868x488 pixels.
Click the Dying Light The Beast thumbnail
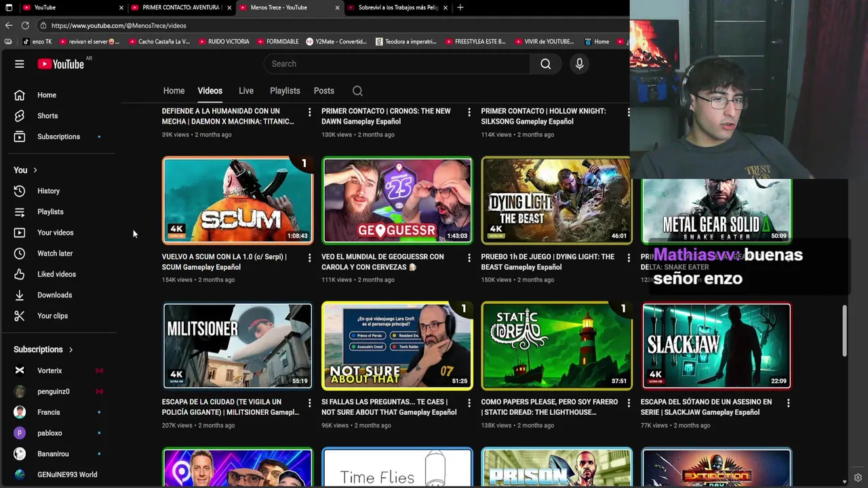point(556,201)
